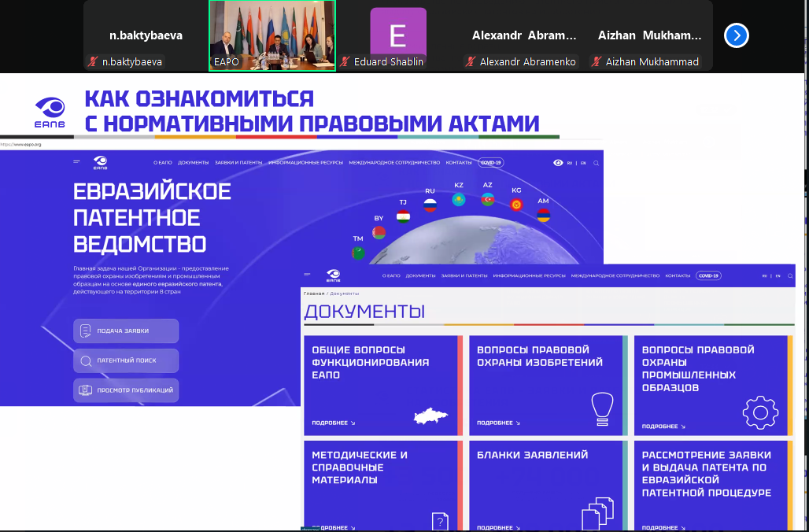Click the Kazakhstan flag labeled KZ
This screenshot has width=809, height=532.
[x=458, y=200]
